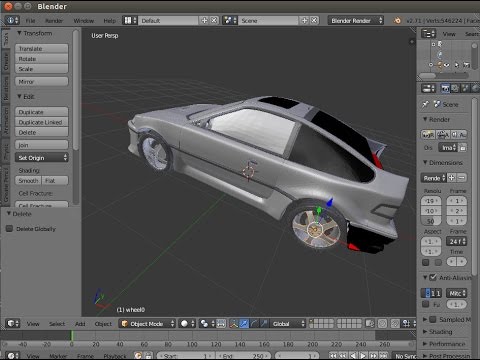Delete the current Scene with X icon

314,20
